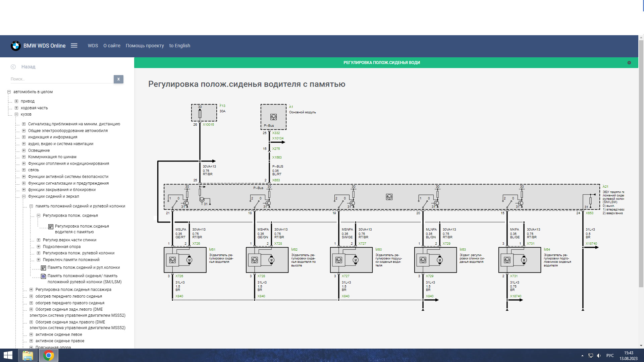Open the WDS menu item
The height and width of the screenshot is (362, 644).
click(x=93, y=46)
